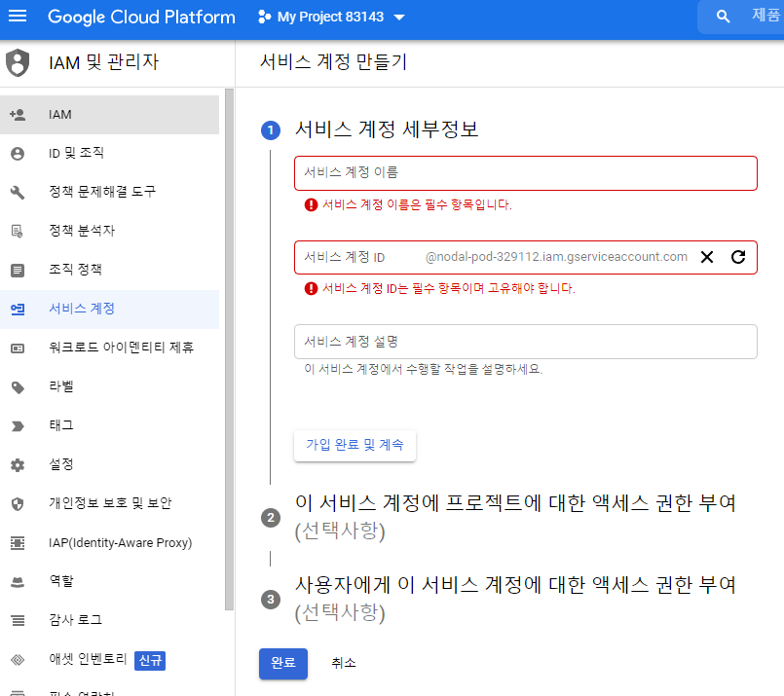Open 설정 sidebar item
The width and height of the screenshot is (784, 696).
109,464
